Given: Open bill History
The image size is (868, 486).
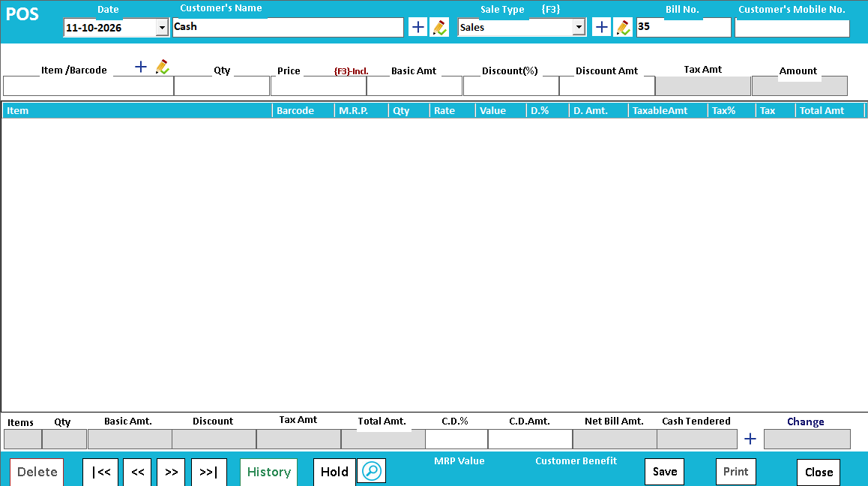Looking at the screenshot, I should (268, 472).
